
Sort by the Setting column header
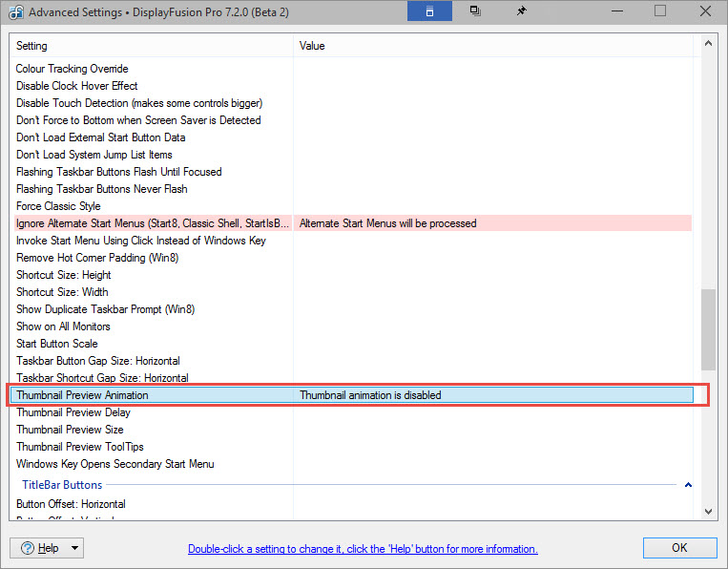coord(153,46)
